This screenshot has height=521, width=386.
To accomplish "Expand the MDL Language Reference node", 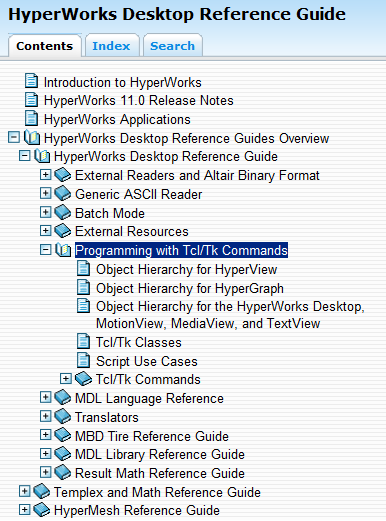I will coord(45,397).
